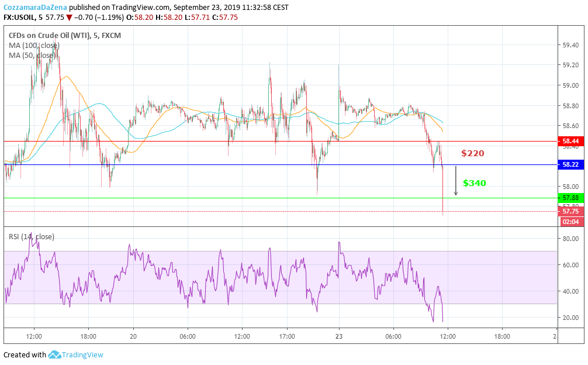Click the 59.40 price axis value

pos(570,46)
